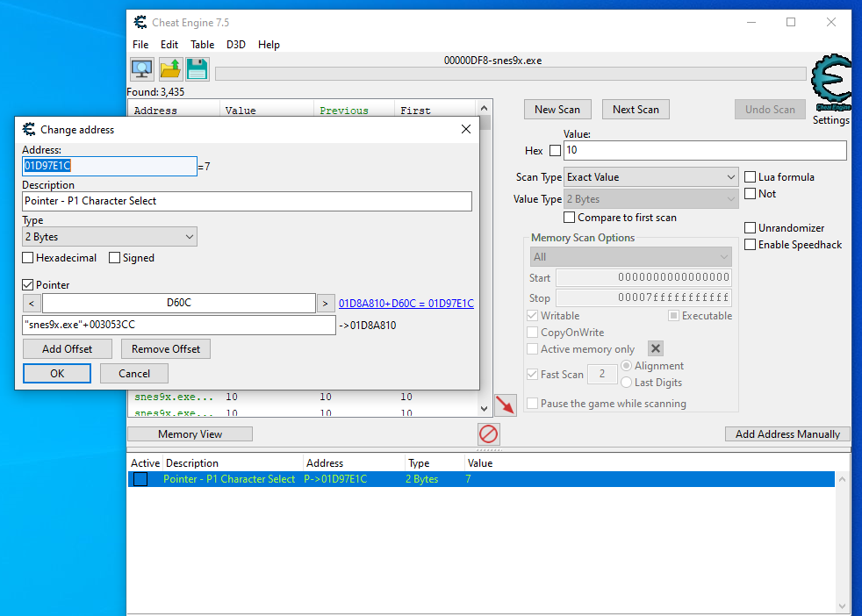Enable the Hexadecimal checkbox in dialog

coord(29,258)
